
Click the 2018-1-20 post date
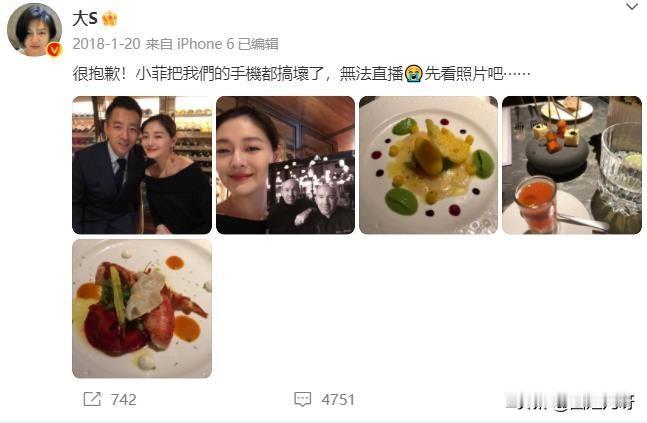click(x=106, y=44)
